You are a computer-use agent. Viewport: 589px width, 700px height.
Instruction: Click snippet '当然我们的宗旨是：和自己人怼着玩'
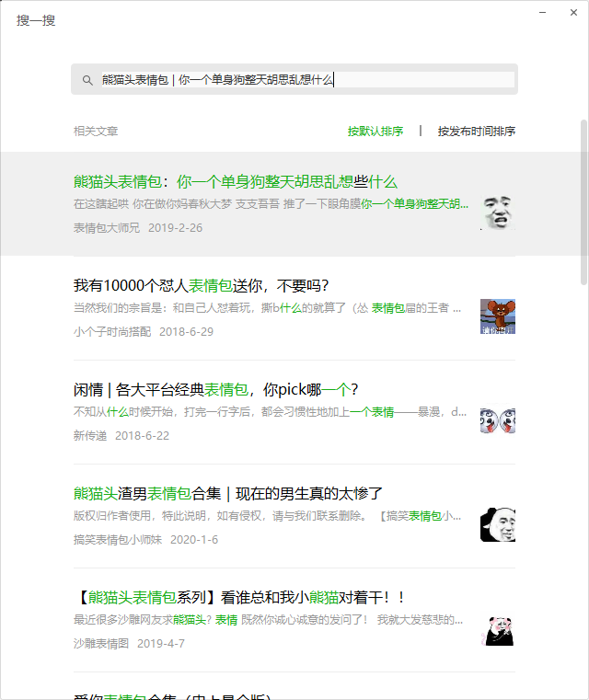[267, 308]
